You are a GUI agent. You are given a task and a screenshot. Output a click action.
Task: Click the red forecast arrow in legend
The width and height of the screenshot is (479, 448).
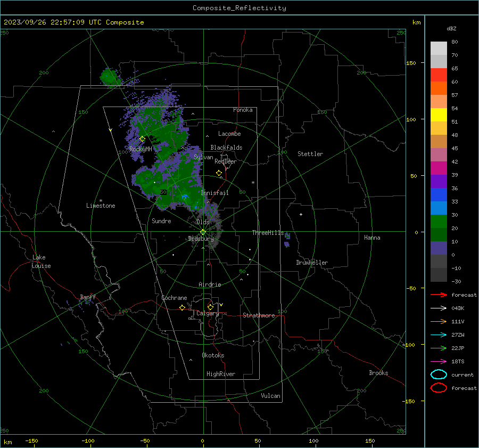coord(439,295)
